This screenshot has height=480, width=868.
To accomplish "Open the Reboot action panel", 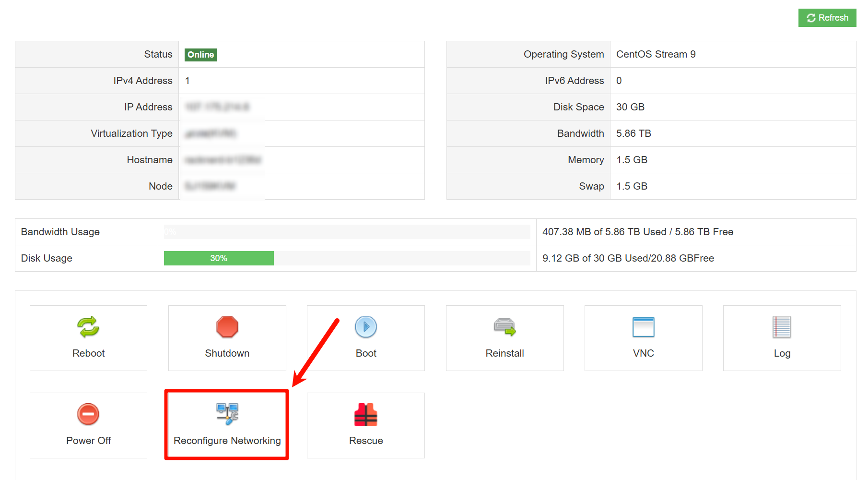I will [x=88, y=338].
